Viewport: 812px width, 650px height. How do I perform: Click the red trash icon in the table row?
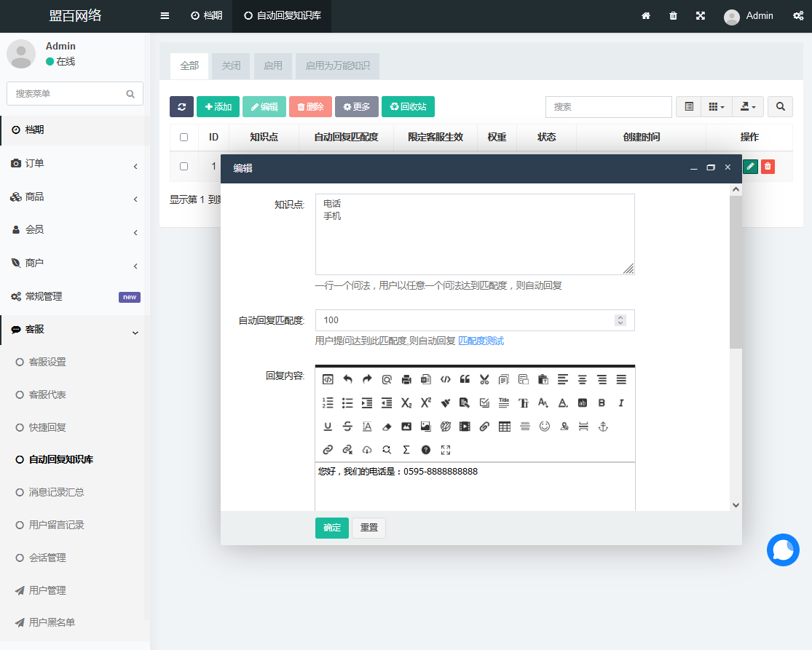tap(768, 167)
